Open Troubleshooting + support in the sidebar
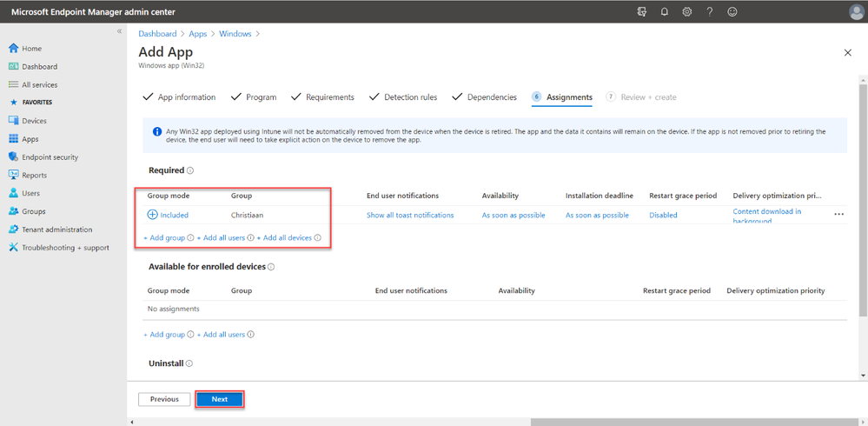The image size is (868, 426). click(x=63, y=248)
